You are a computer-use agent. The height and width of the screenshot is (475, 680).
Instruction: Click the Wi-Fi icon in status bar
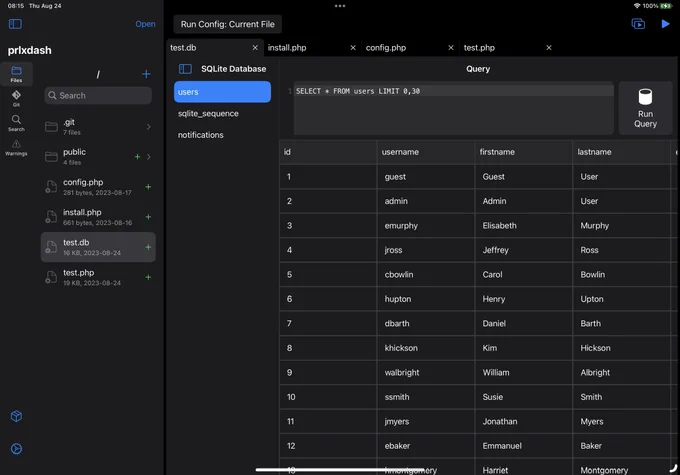[x=637, y=6]
